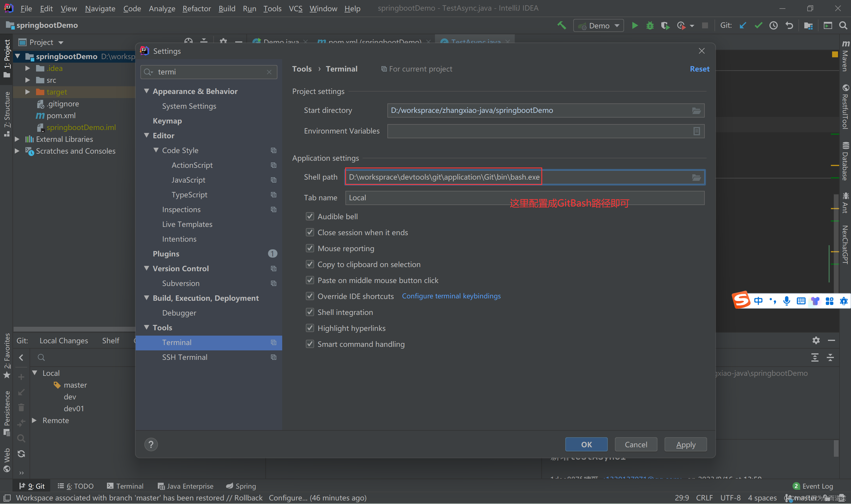Browse Start directory folder icon
This screenshot has height=504, width=851.
(696, 111)
